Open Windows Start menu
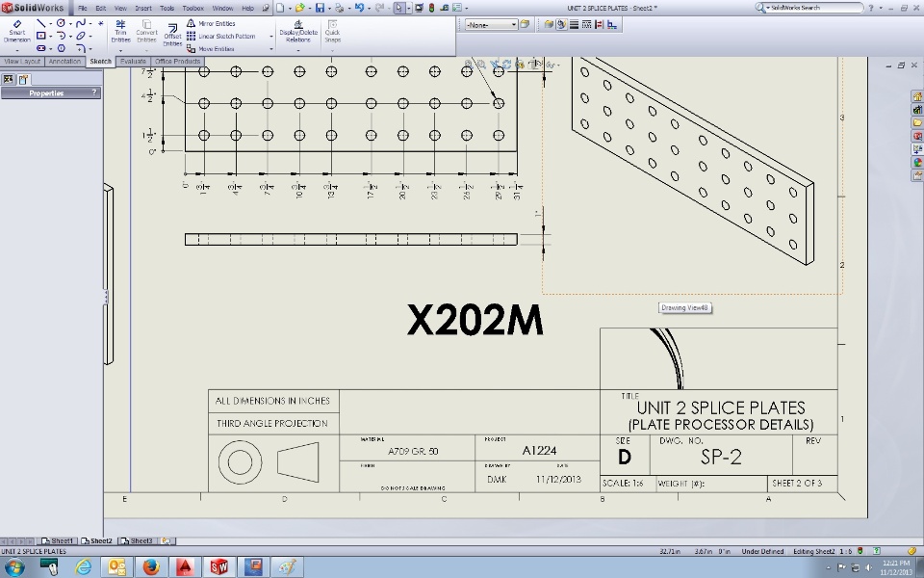 click(14, 567)
